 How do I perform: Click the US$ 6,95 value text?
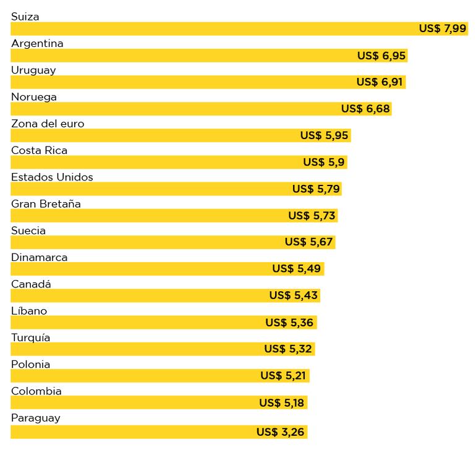pos(381,56)
